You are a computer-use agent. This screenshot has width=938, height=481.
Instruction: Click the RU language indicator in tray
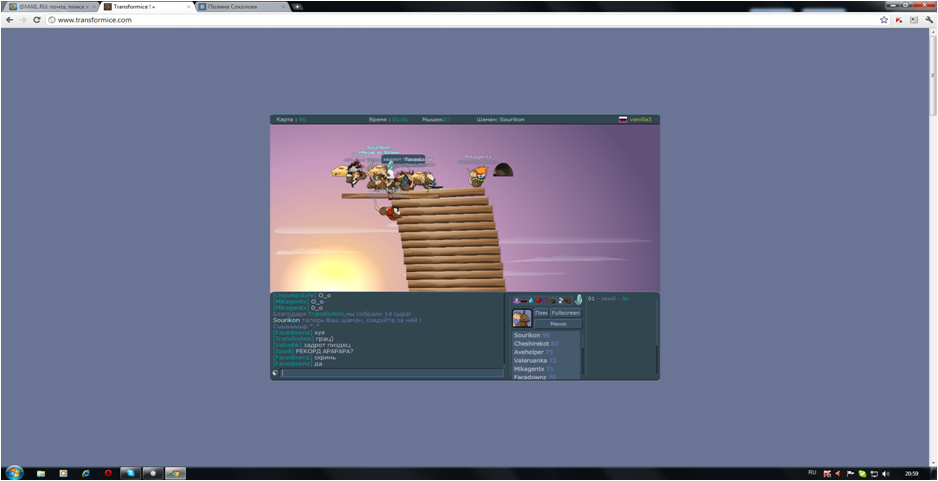coord(812,473)
